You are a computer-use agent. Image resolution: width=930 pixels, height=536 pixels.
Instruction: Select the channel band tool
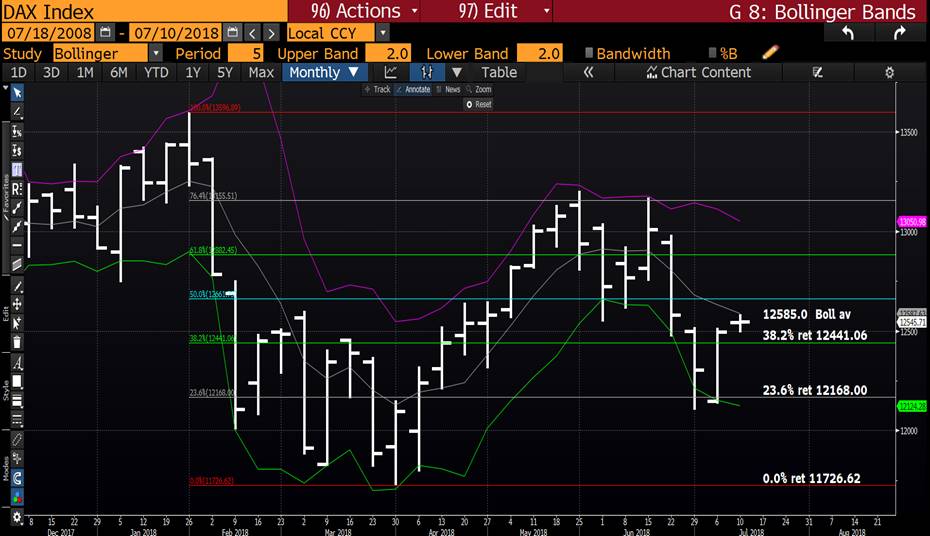[x=17, y=264]
